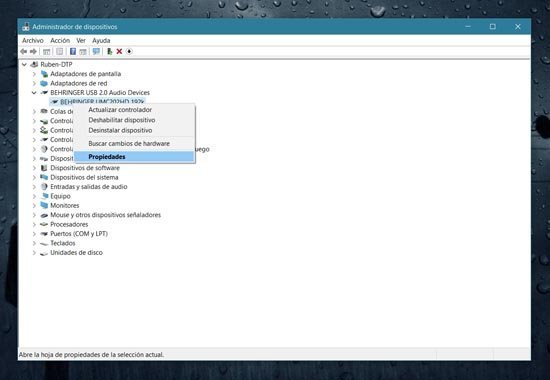The width and height of the screenshot is (550, 380).
Task: Select the Equipo label
Action: coord(60,196)
